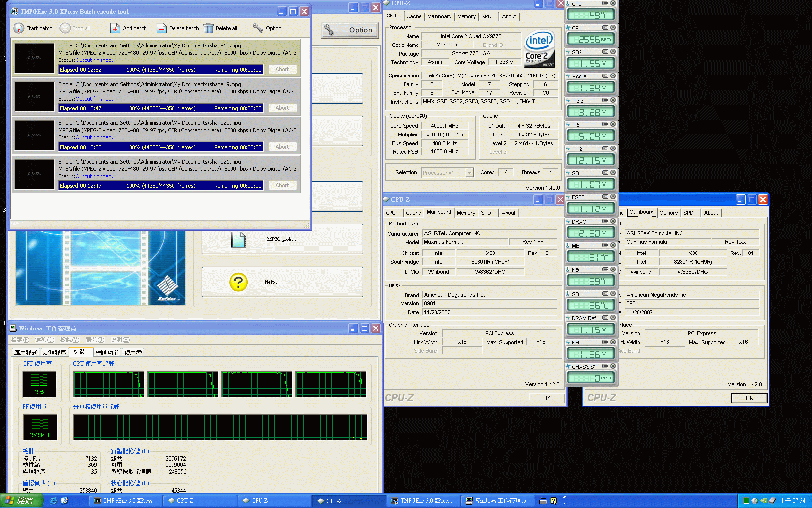The image size is (812, 508).
Task: Open About tab in top CPU-Z window
Action: (x=509, y=16)
